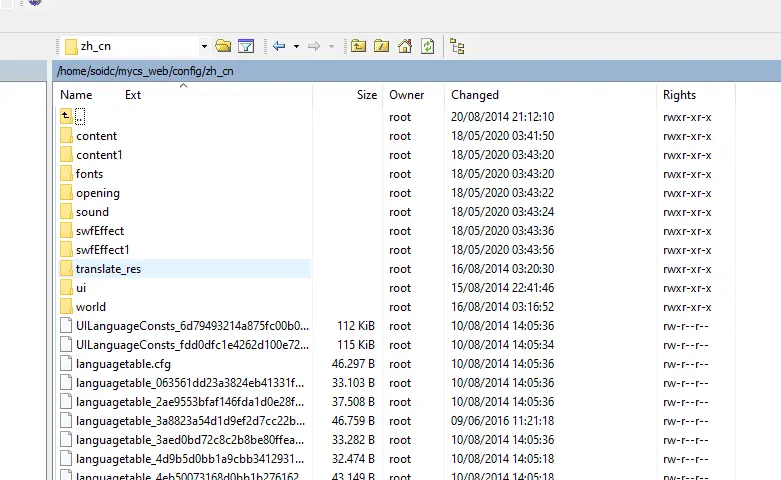Click the 32.474 B size value

pos(353,459)
